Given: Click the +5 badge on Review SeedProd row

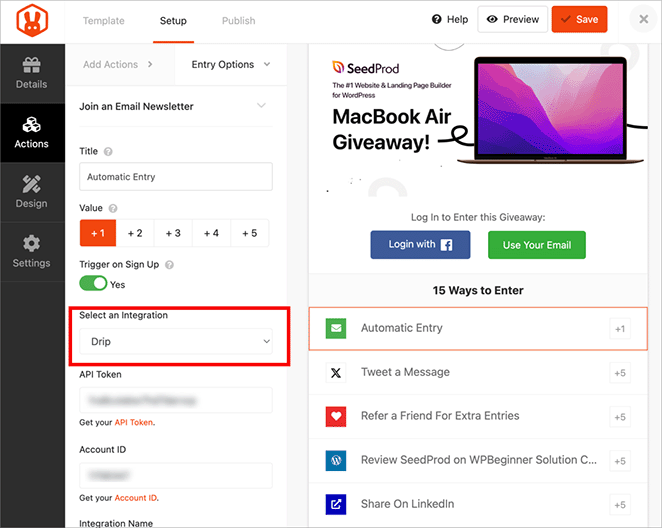Looking at the screenshot, I should (x=620, y=461).
